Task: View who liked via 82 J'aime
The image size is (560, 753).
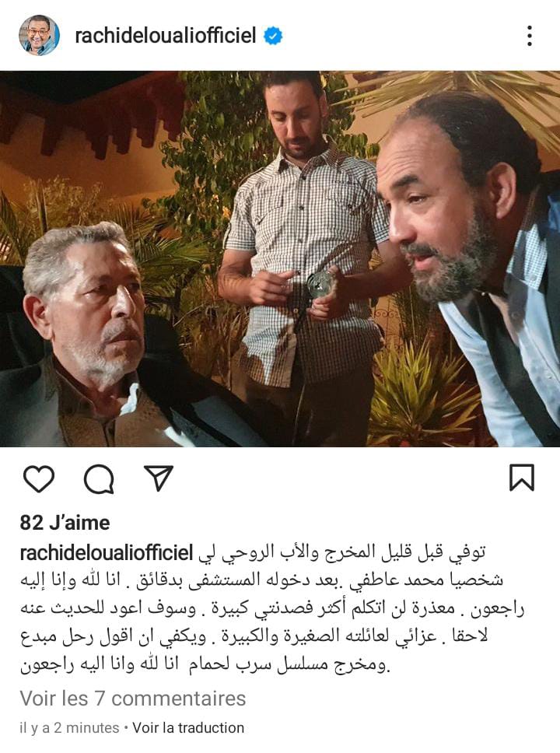Action: click(65, 523)
